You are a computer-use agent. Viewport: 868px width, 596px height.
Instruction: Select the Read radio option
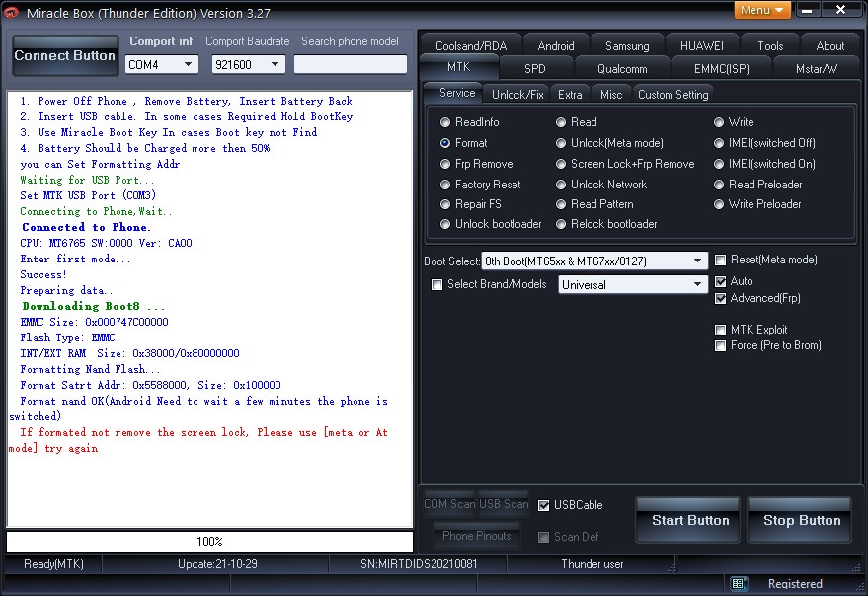tap(577, 122)
